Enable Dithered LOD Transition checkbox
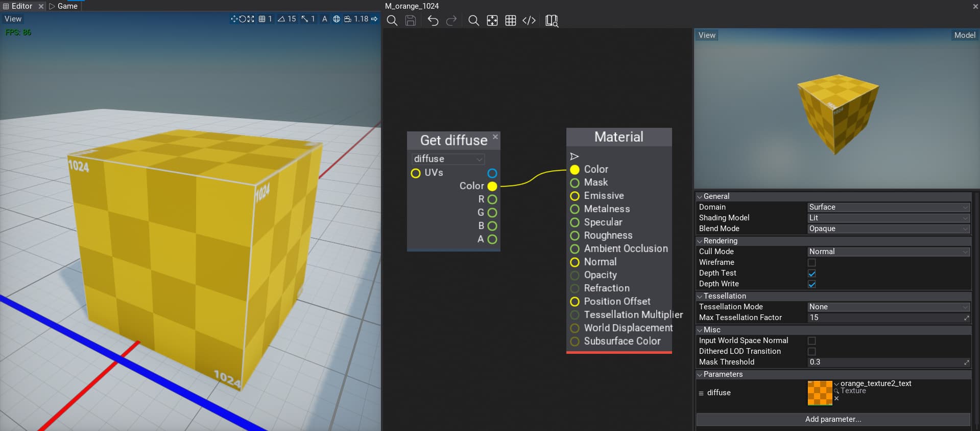 point(811,351)
